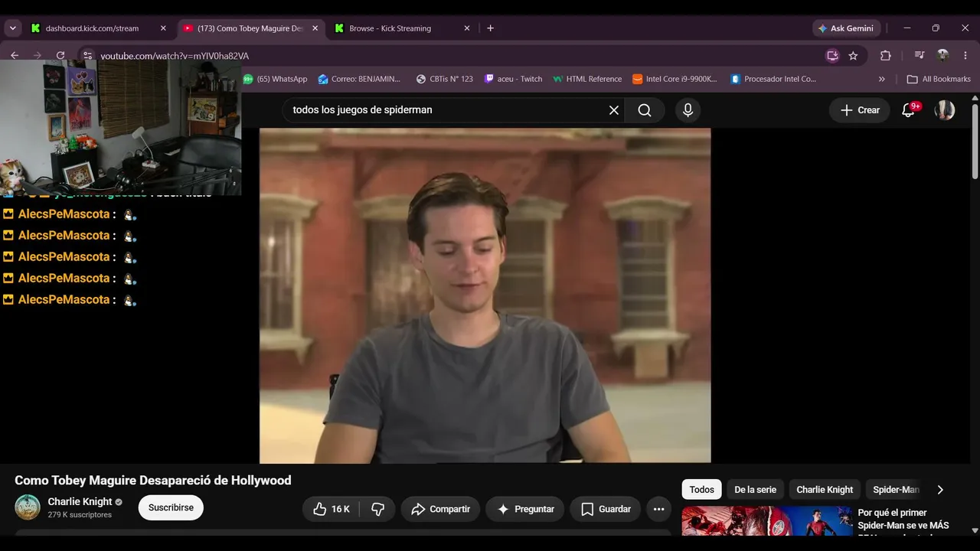Switch to Browse - Kick Streaming tab
This screenshot has height=551, width=980.
tap(403, 28)
